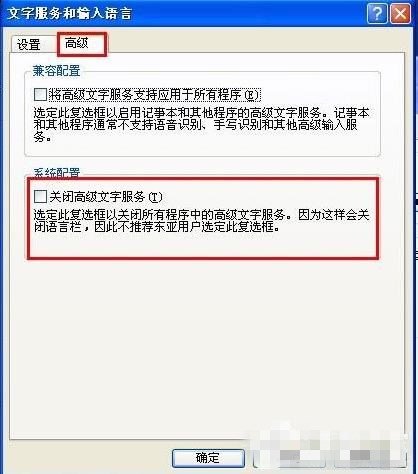Close the 文字服务和输入语言 dialog
This screenshot has height=474, width=418.
(400, 14)
